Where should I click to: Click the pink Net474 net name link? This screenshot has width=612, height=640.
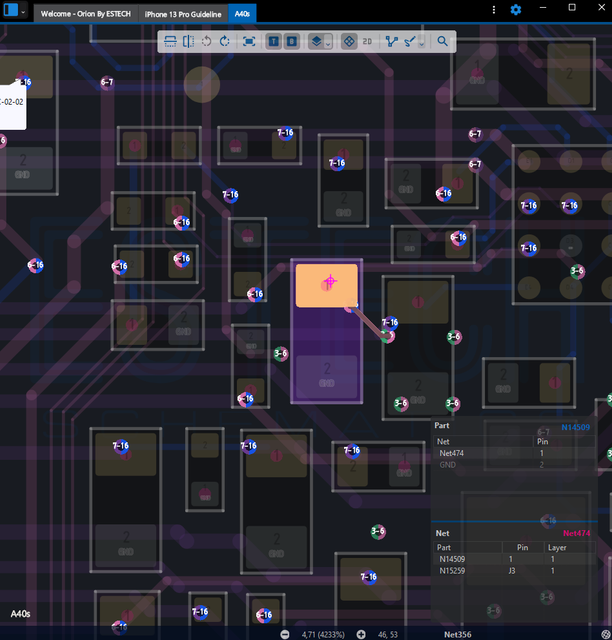point(576,533)
